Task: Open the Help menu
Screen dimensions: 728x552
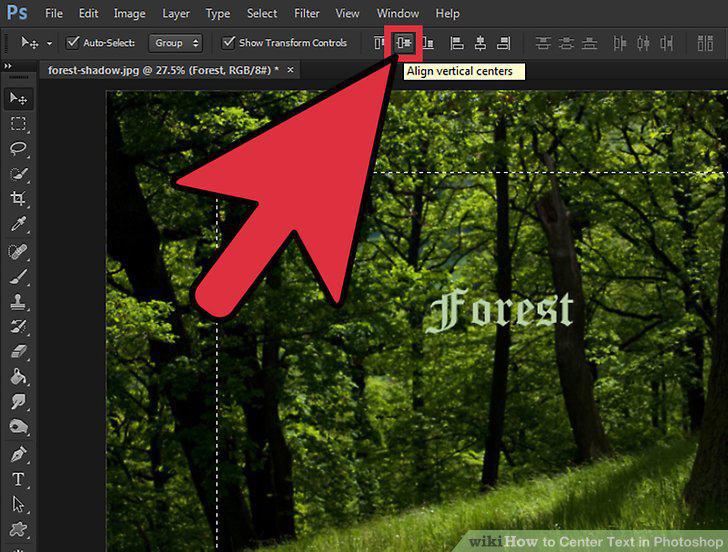Action: point(448,13)
